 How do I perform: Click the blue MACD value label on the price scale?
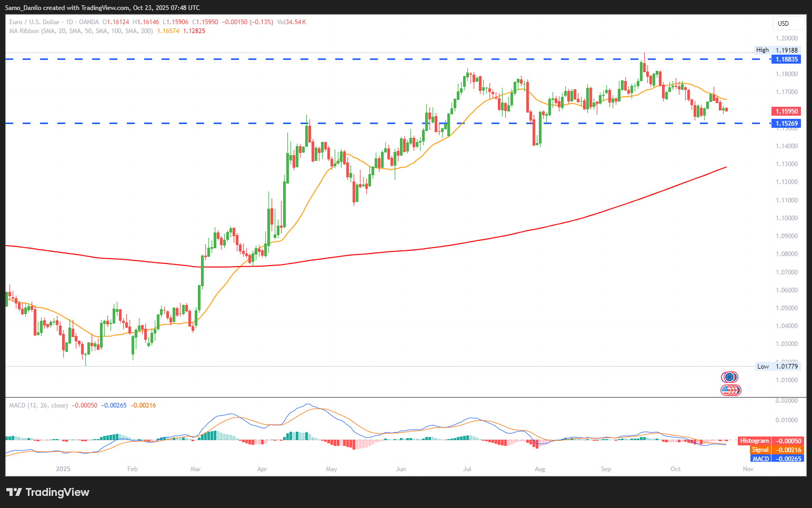[x=777, y=459]
